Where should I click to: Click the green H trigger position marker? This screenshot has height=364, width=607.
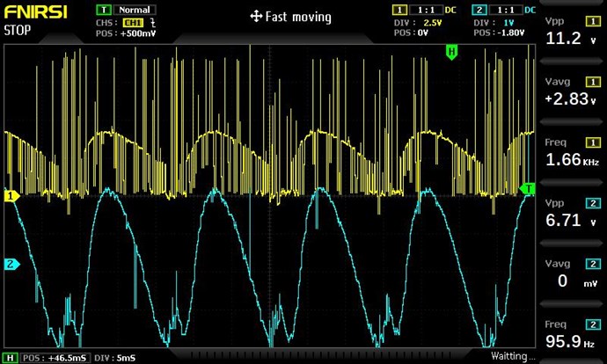[452, 53]
